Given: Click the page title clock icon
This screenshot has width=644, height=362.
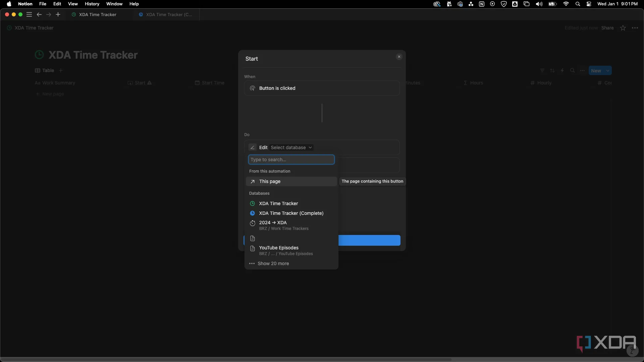Looking at the screenshot, I should tap(39, 55).
